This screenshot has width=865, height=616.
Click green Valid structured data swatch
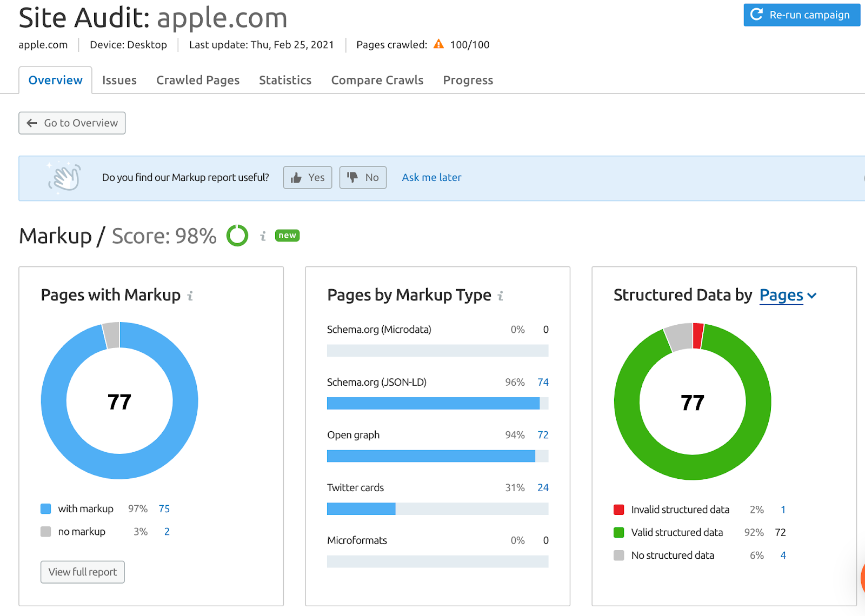coord(619,532)
